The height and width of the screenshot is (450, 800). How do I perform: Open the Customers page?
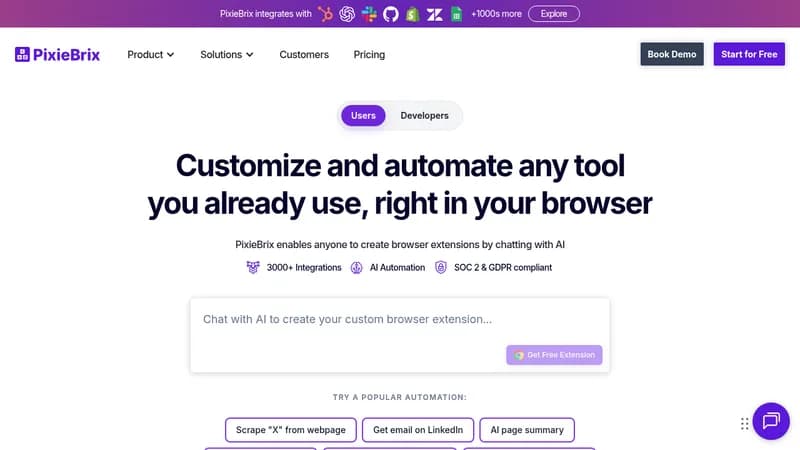304,55
